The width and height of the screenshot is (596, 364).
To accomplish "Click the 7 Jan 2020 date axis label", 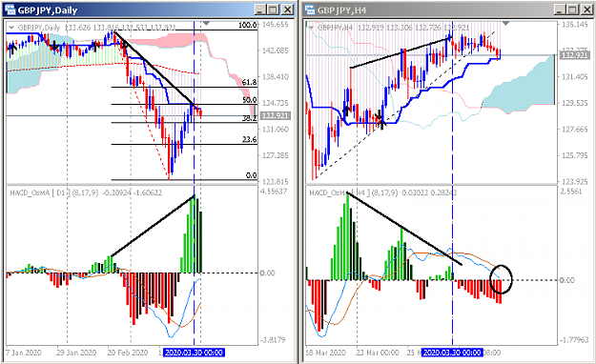I will pyautogui.click(x=24, y=353).
